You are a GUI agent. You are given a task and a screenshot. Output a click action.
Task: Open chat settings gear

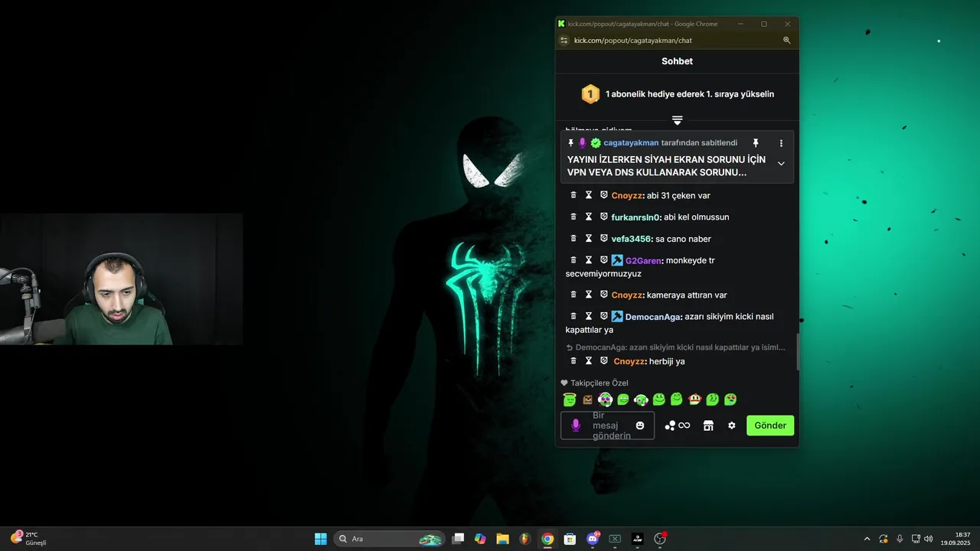(x=731, y=425)
